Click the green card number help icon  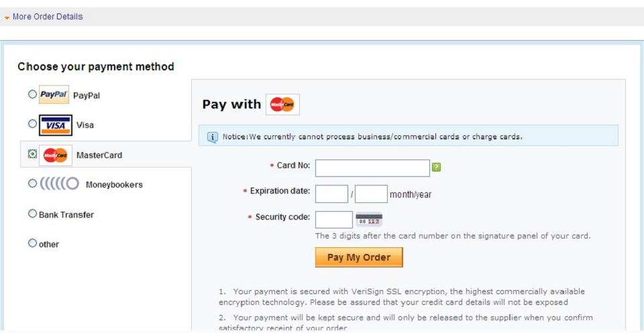click(437, 167)
